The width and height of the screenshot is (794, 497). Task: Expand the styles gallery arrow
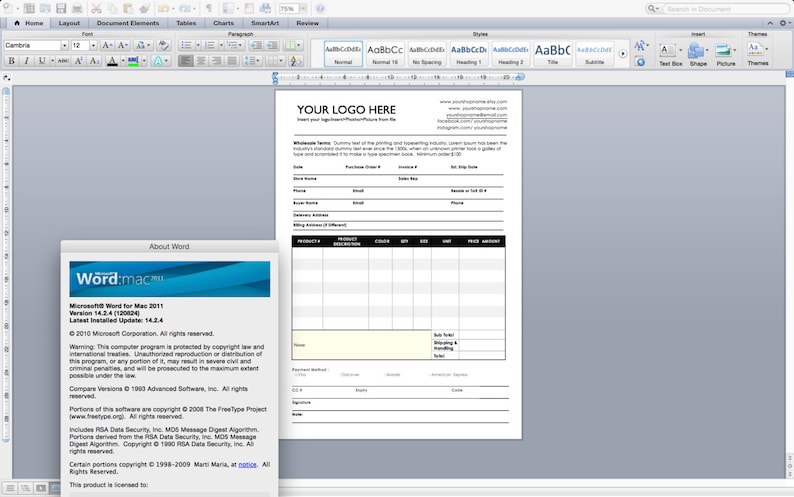pyautogui.click(x=623, y=54)
